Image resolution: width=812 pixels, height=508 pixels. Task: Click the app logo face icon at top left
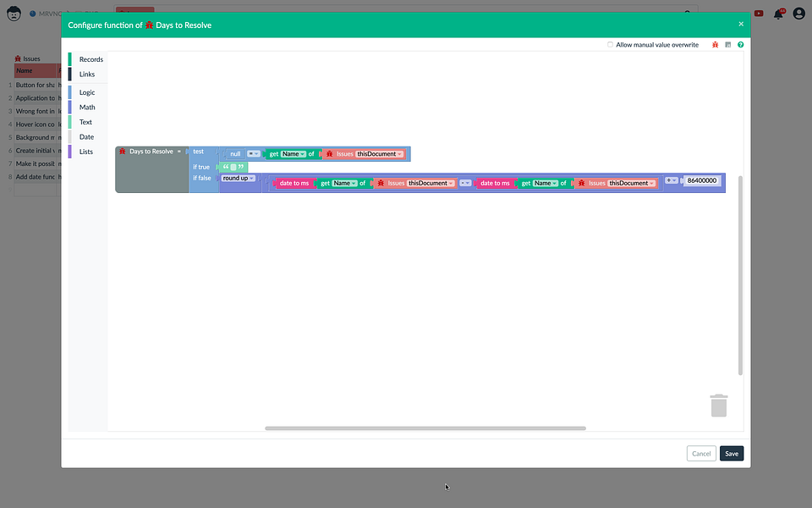click(14, 14)
